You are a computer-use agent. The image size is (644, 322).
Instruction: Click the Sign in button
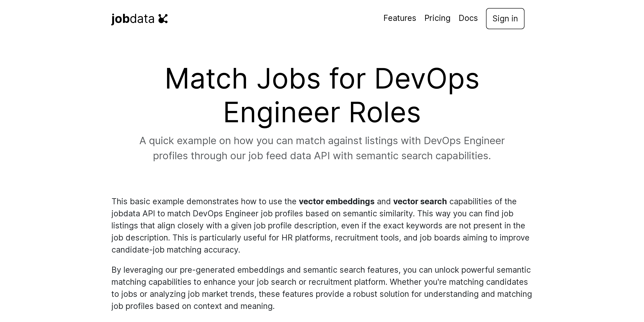pyautogui.click(x=505, y=19)
